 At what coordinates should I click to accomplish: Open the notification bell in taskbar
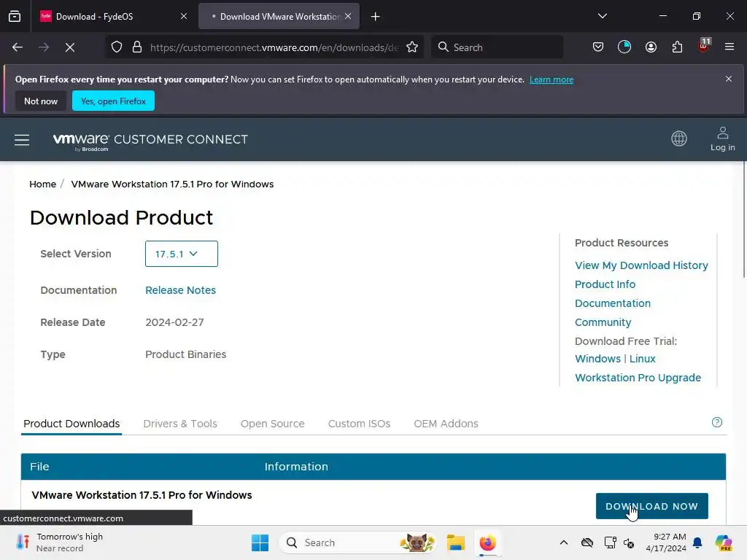(x=697, y=542)
